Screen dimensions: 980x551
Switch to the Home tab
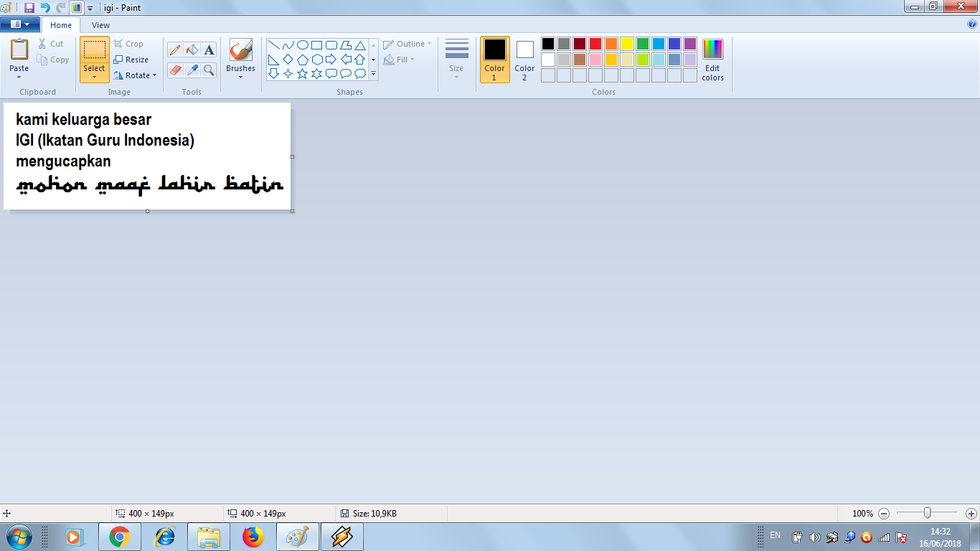61,25
